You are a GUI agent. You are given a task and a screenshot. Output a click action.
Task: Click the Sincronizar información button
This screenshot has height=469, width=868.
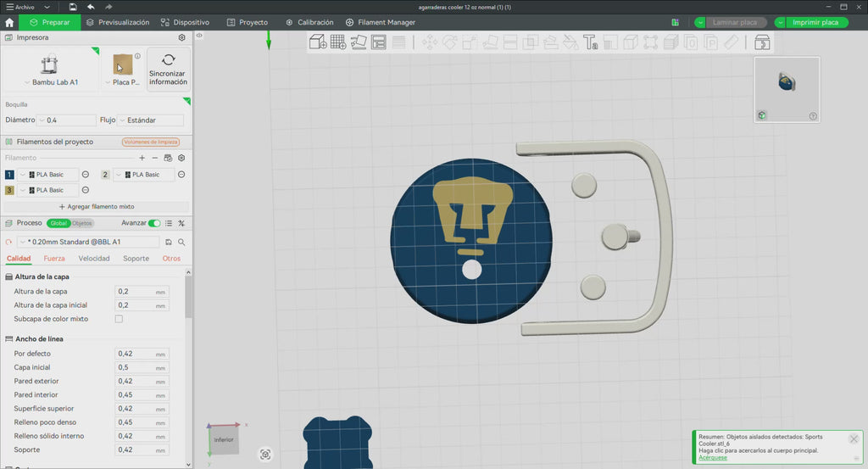coord(169,69)
